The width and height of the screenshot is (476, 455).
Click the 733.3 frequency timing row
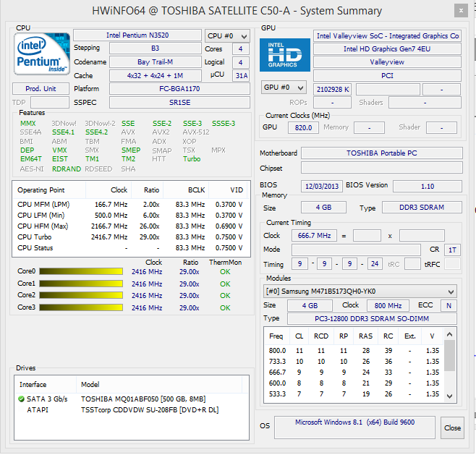[x=354, y=362]
